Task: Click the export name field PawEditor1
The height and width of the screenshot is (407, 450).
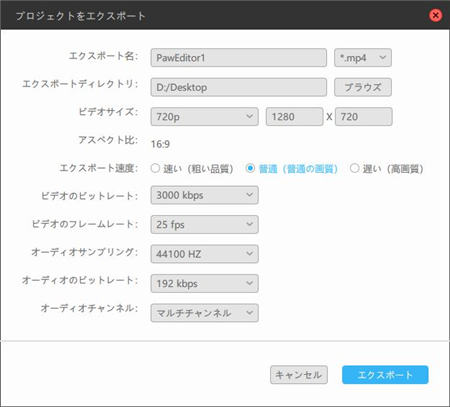Action: pyautogui.click(x=239, y=58)
